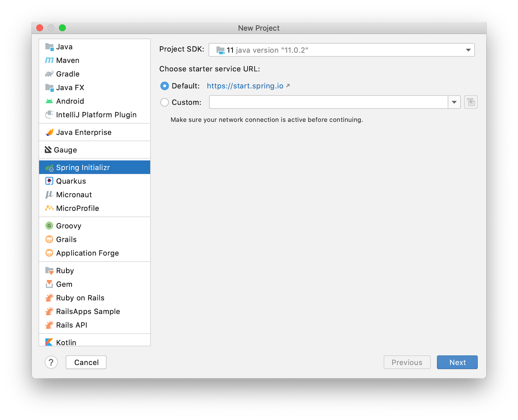
Task: Click the Kotlin logo icon
Action: pyautogui.click(x=49, y=342)
